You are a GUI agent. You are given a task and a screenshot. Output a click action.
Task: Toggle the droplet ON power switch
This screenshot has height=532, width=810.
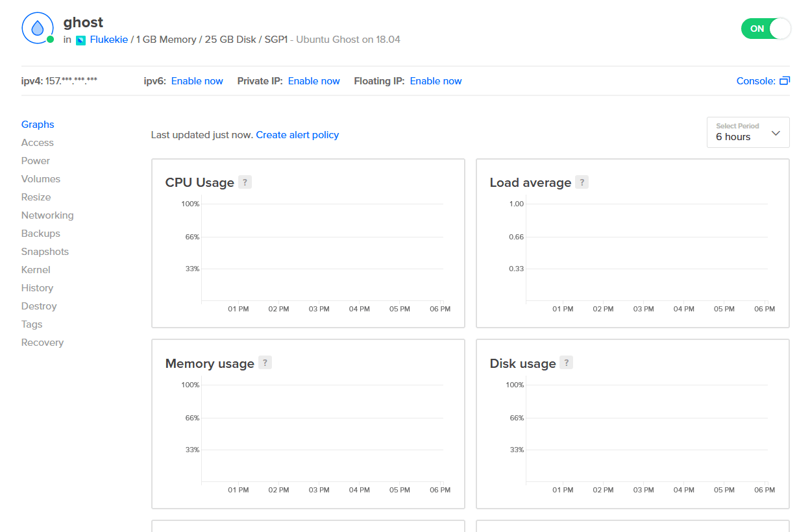point(766,29)
